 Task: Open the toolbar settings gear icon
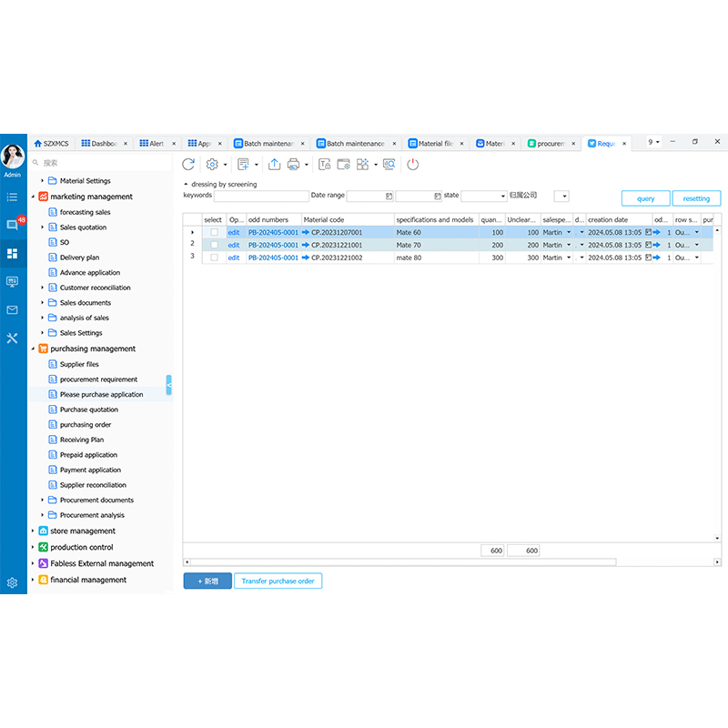coord(210,164)
